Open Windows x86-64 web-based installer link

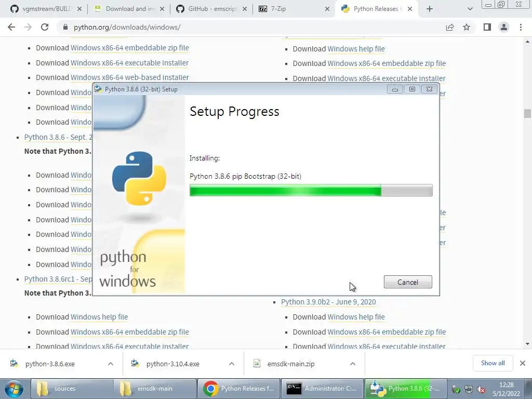pos(129,77)
